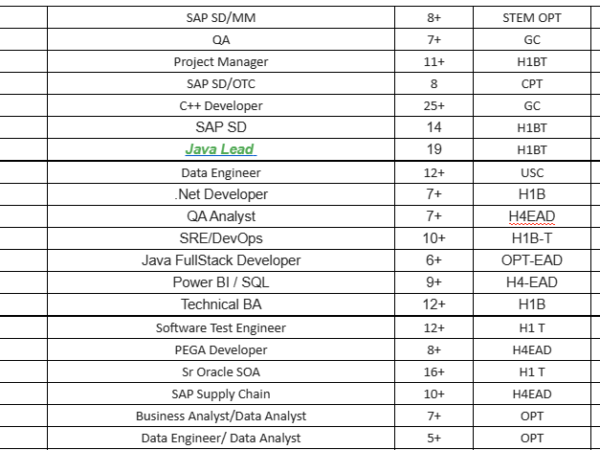Image resolution: width=600 pixels, height=450 pixels.
Task: Select the "SAP Supply Chain" cell
Action: pos(220,394)
